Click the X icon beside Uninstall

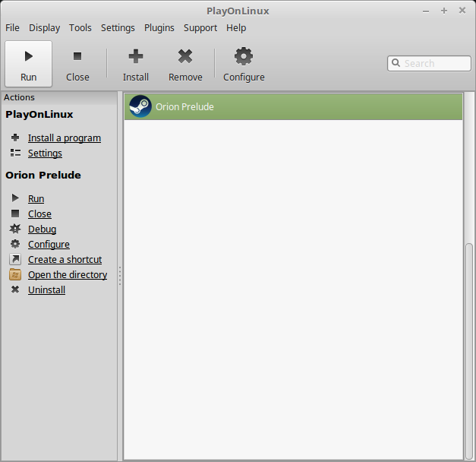pos(15,290)
